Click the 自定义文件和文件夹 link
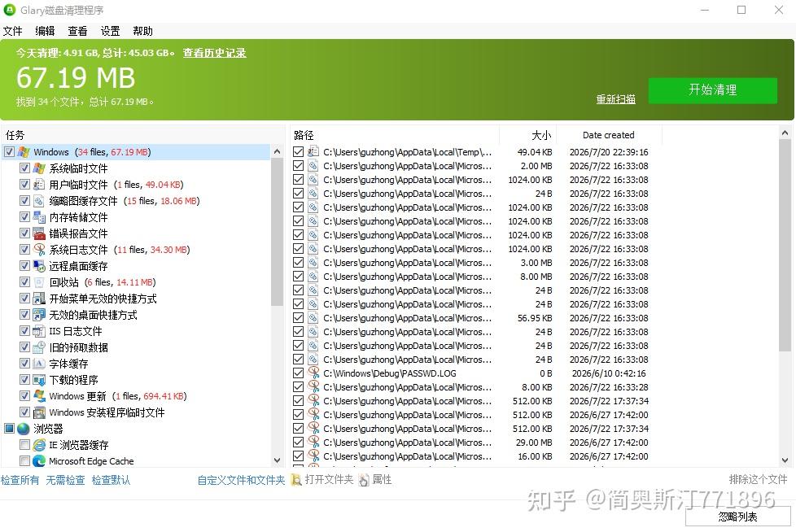Viewport: 796px width, 532px height. tap(241, 480)
